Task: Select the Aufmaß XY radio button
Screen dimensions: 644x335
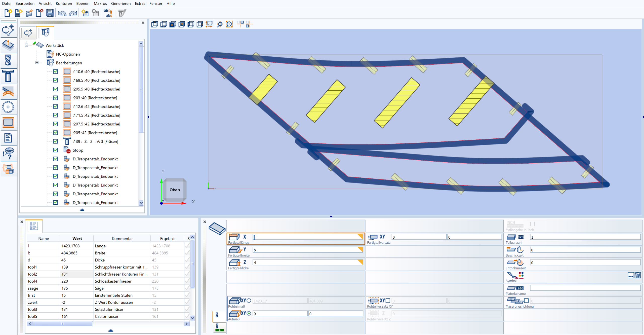Action: [x=249, y=313]
